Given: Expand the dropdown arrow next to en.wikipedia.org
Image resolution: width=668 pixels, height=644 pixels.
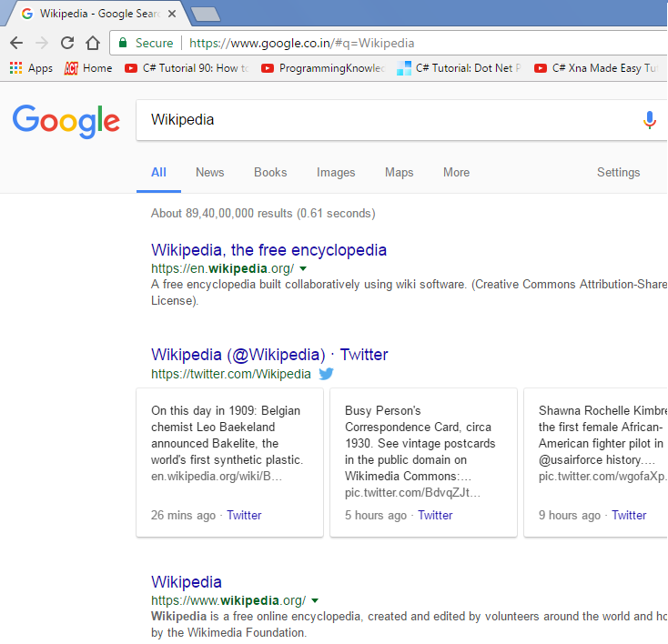Looking at the screenshot, I should click(x=303, y=268).
